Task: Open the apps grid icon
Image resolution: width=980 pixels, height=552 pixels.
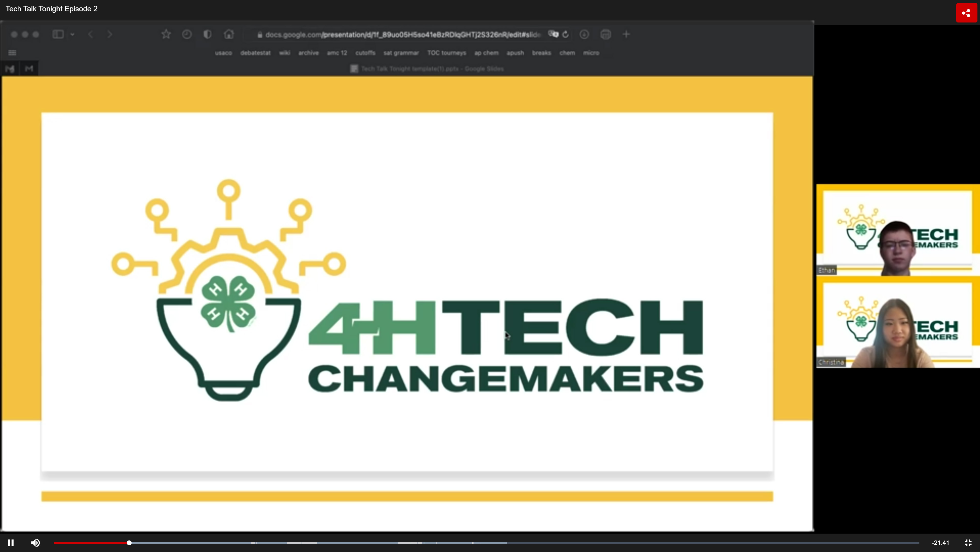Action: tap(12, 53)
